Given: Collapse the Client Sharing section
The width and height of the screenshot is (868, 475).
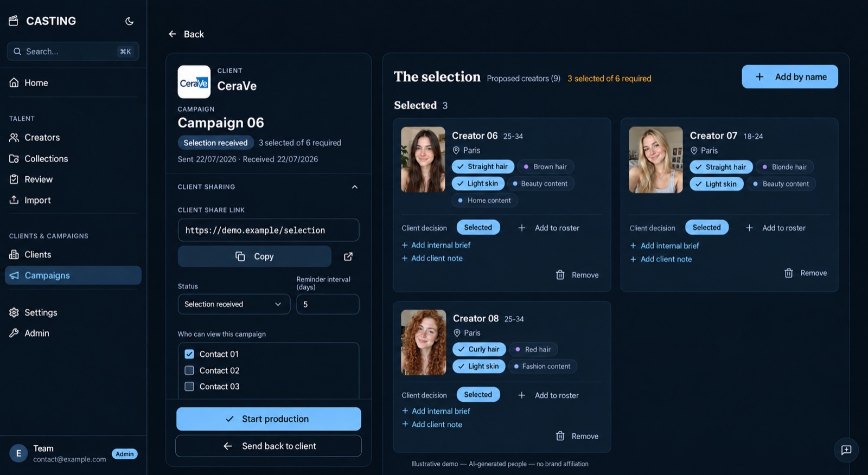Looking at the screenshot, I should tap(355, 187).
